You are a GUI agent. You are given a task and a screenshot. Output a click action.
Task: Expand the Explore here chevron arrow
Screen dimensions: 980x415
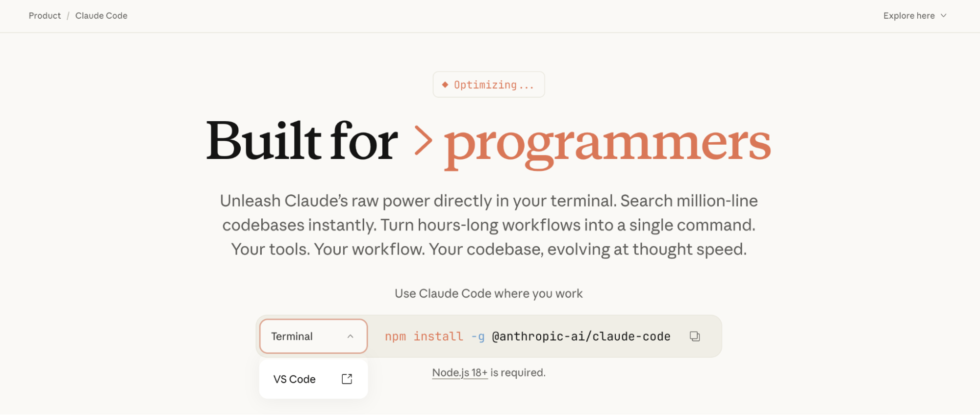click(944, 16)
